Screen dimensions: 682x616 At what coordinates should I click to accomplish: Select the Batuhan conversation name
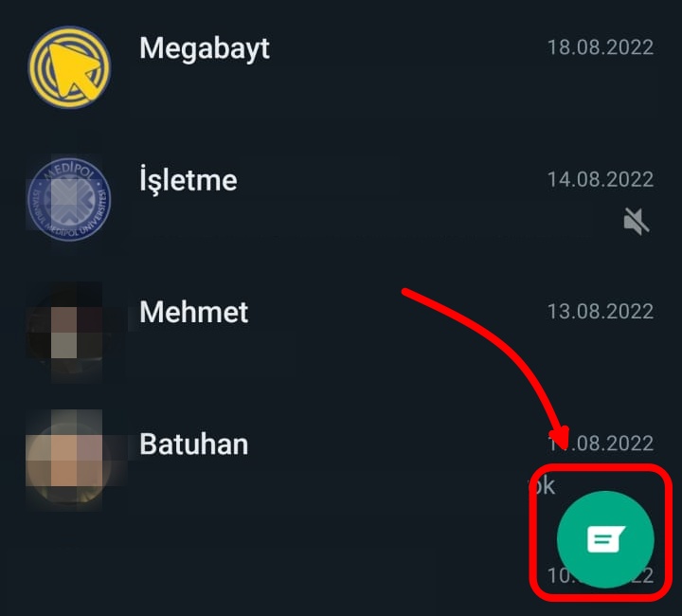point(193,444)
